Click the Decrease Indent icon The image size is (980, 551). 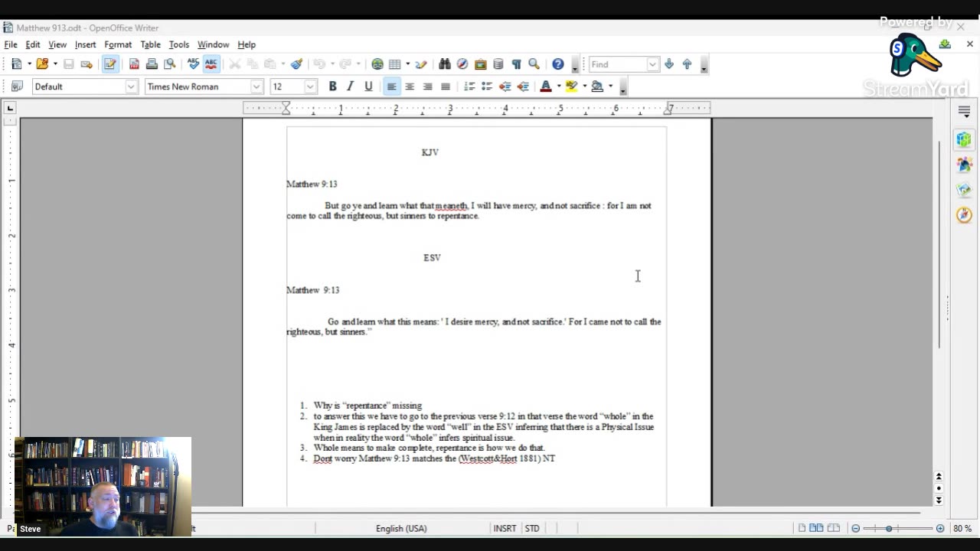505,86
